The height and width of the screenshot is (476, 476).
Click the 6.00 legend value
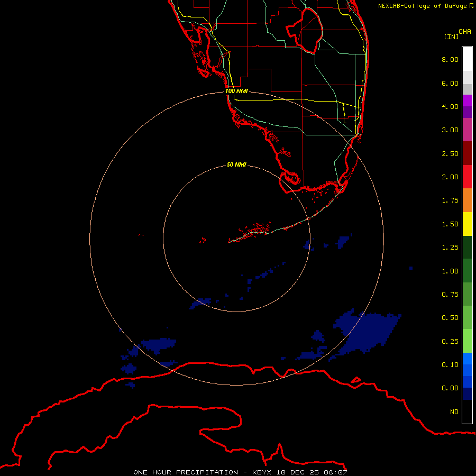click(450, 83)
